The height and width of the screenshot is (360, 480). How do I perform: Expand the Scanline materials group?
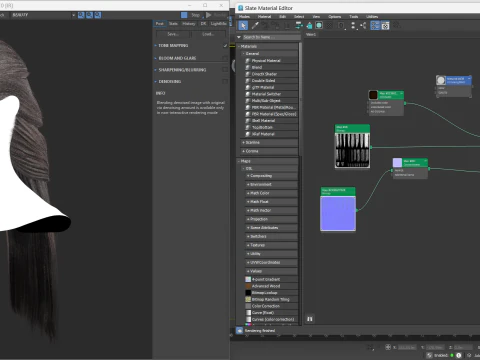pos(244,142)
